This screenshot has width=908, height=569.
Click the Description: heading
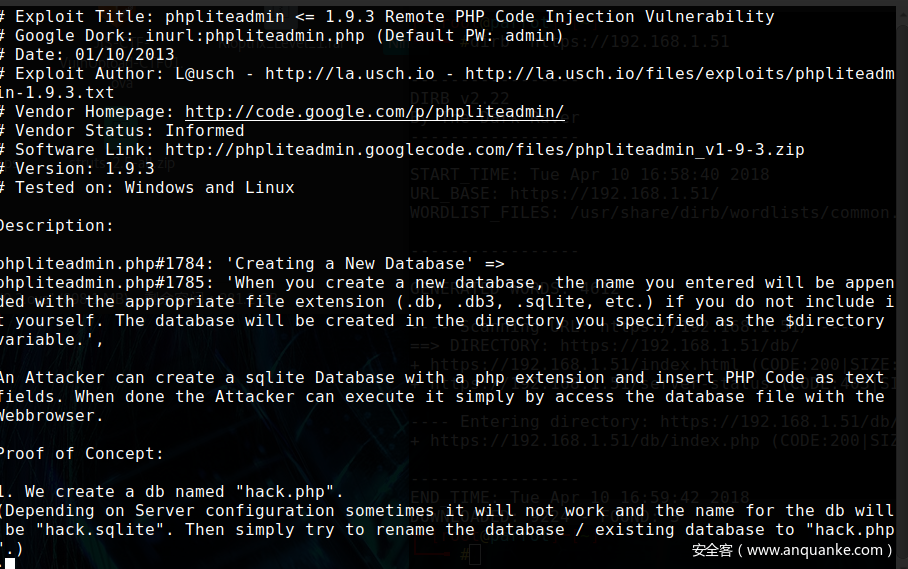56,226
